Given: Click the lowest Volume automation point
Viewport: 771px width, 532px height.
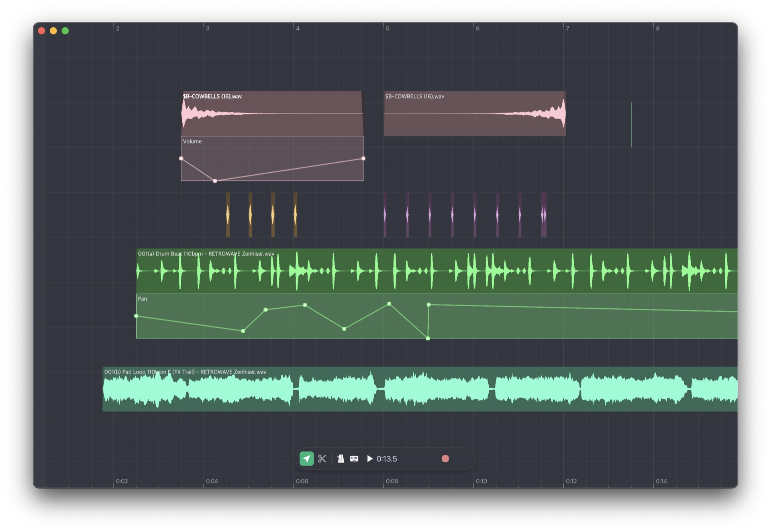Looking at the screenshot, I should 215,181.
